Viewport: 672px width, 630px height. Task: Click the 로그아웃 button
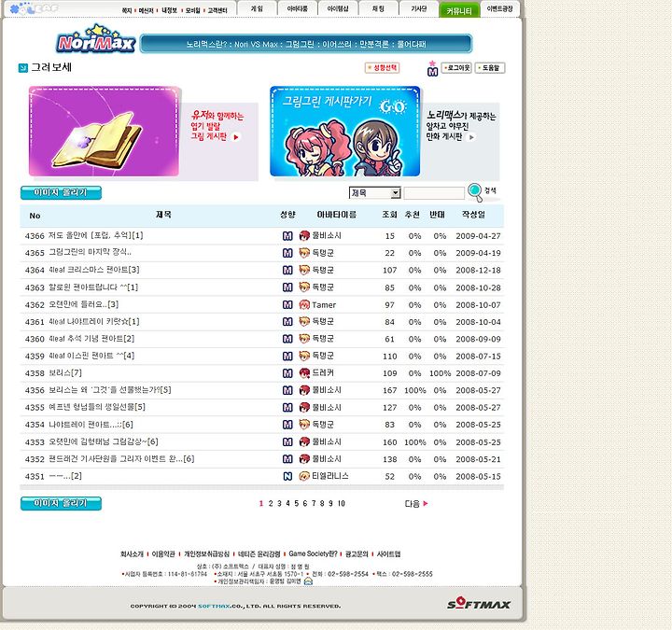click(x=456, y=68)
